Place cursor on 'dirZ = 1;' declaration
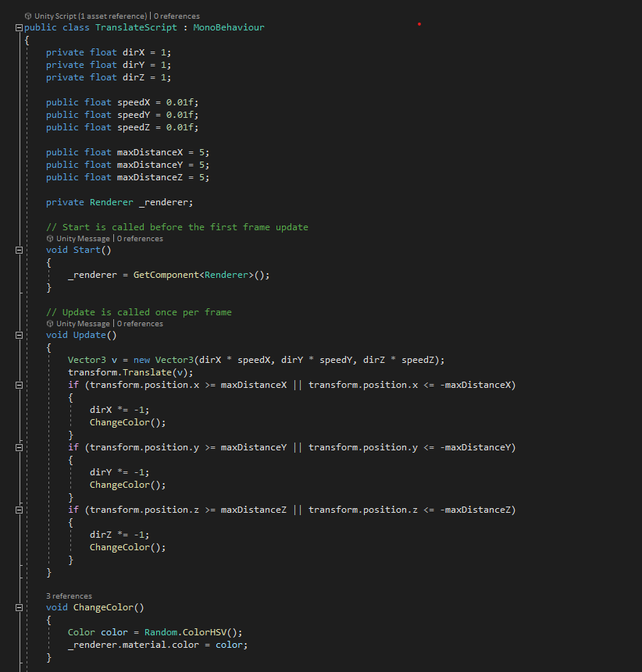The width and height of the screenshot is (642, 672). click(147, 77)
